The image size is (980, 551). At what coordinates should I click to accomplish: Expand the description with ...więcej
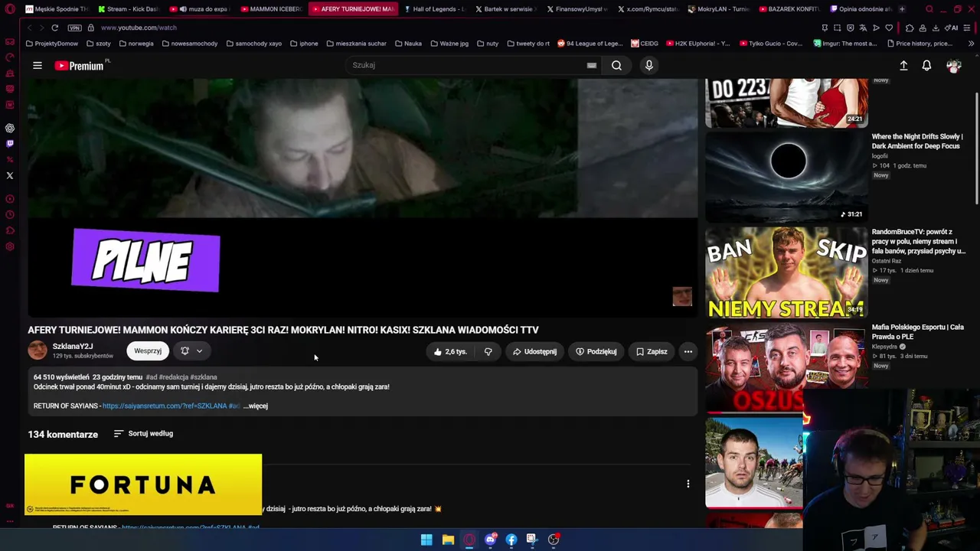256,406
